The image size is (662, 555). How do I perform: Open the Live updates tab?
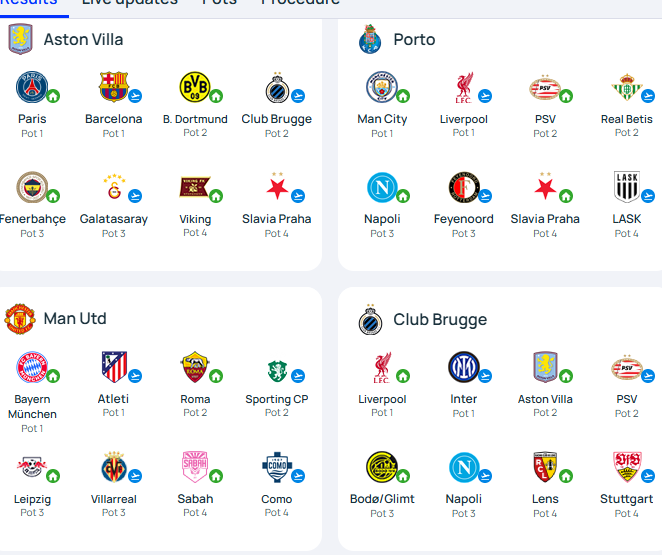[x=130, y=3]
